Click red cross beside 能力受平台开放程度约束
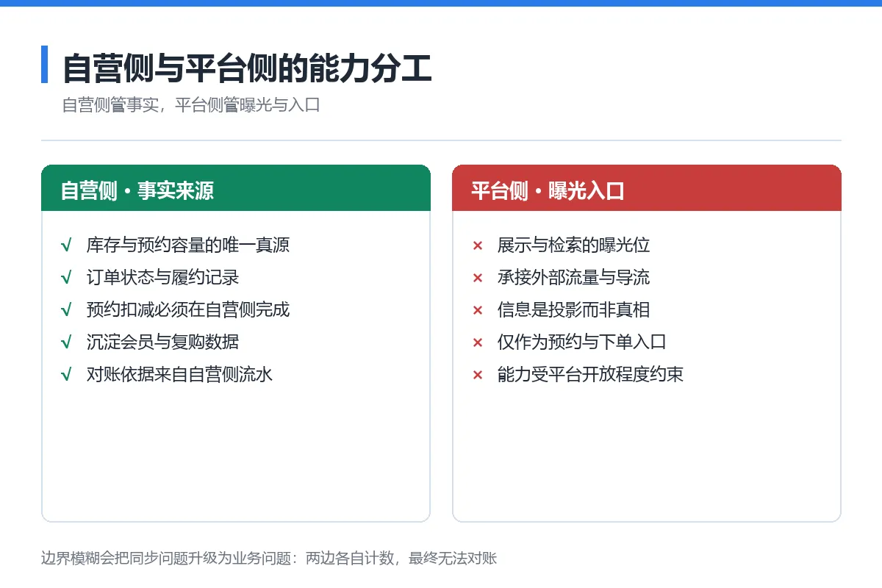Image resolution: width=882 pixels, height=588 pixels. [x=477, y=376]
